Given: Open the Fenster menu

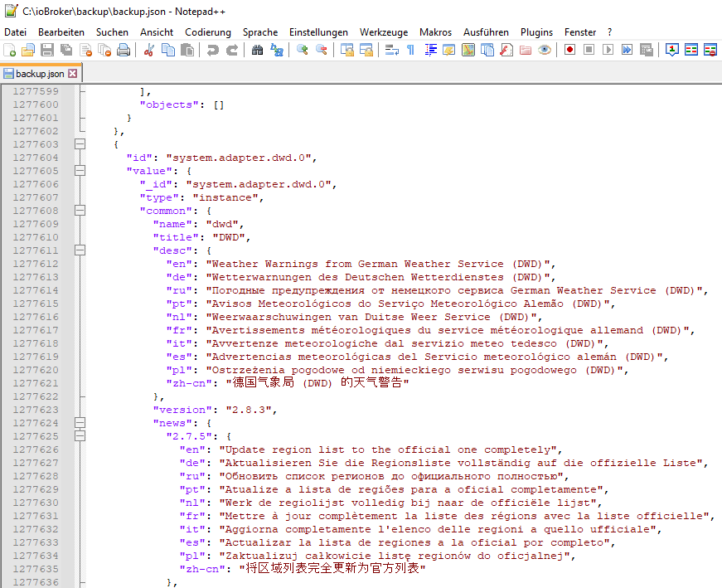Looking at the screenshot, I should pos(579,32).
